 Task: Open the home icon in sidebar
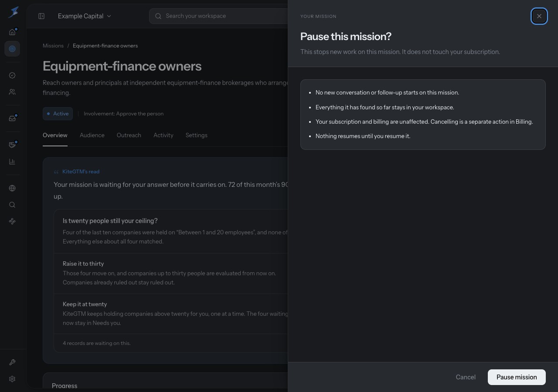point(12,32)
